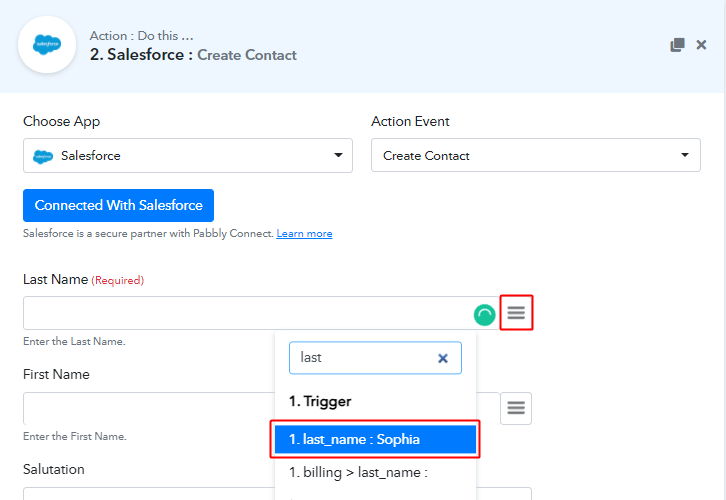Open the First Name field mapping menu icon

(516, 408)
